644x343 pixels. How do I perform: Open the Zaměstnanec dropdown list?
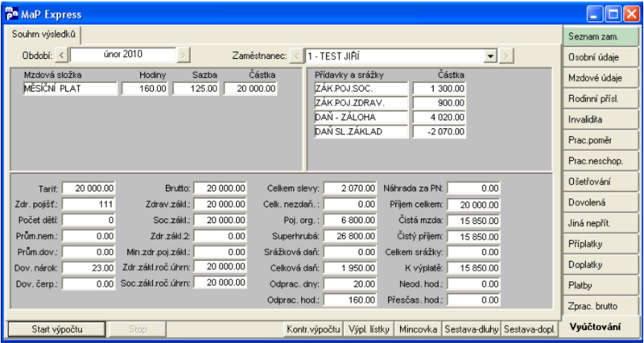[490, 56]
